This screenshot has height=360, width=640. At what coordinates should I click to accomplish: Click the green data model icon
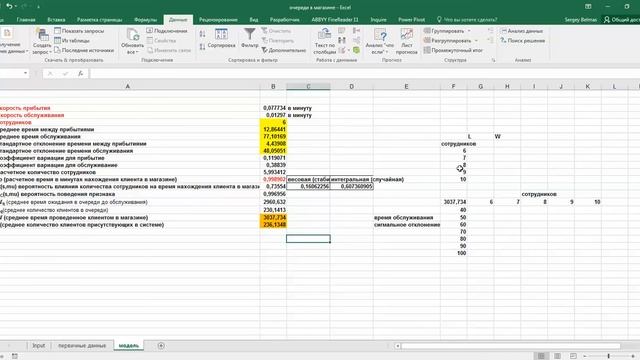click(x=356, y=50)
